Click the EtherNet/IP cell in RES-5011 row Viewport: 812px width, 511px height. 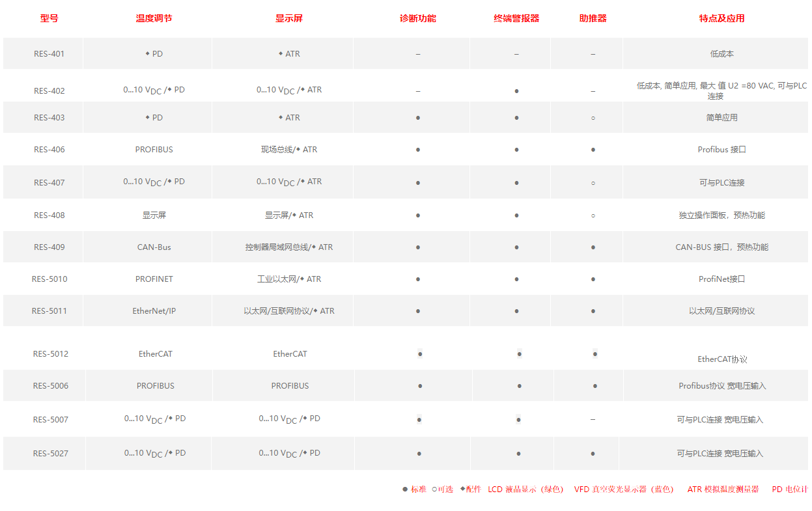click(x=154, y=311)
